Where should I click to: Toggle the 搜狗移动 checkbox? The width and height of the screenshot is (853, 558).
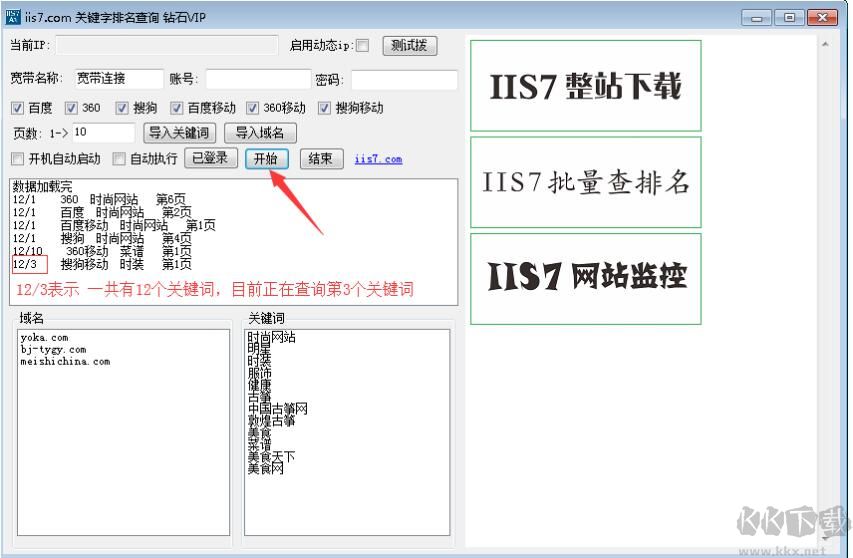click(x=324, y=108)
